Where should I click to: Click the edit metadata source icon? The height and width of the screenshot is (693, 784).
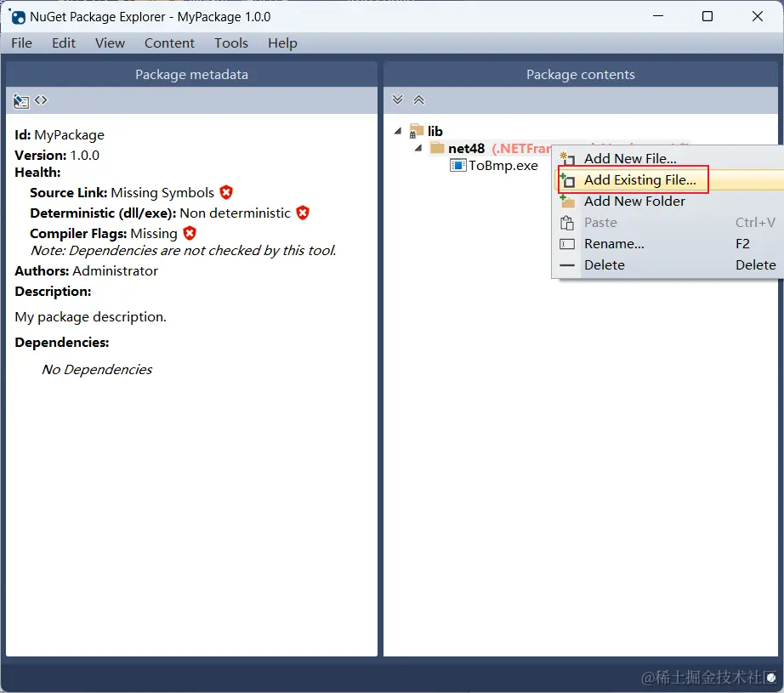tap(41, 100)
